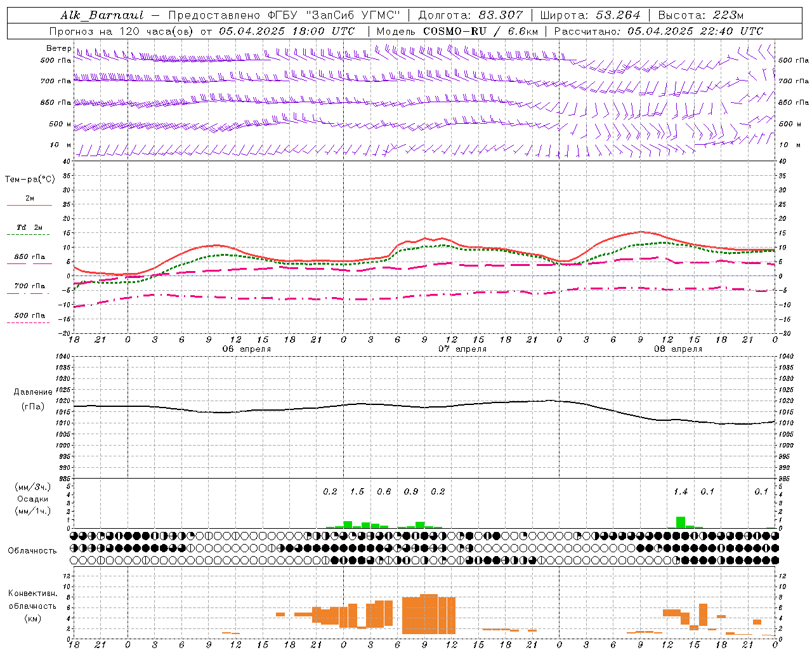The width and height of the screenshot is (812, 650).
Task: Click the '2м' label above red legend line
Action: (x=30, y=199)
